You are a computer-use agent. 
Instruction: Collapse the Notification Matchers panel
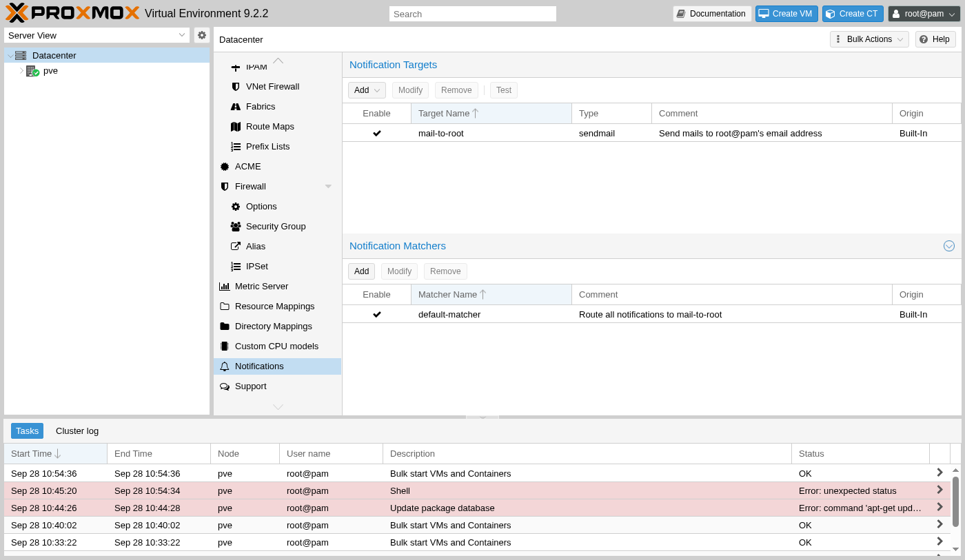tap(949, 246)
